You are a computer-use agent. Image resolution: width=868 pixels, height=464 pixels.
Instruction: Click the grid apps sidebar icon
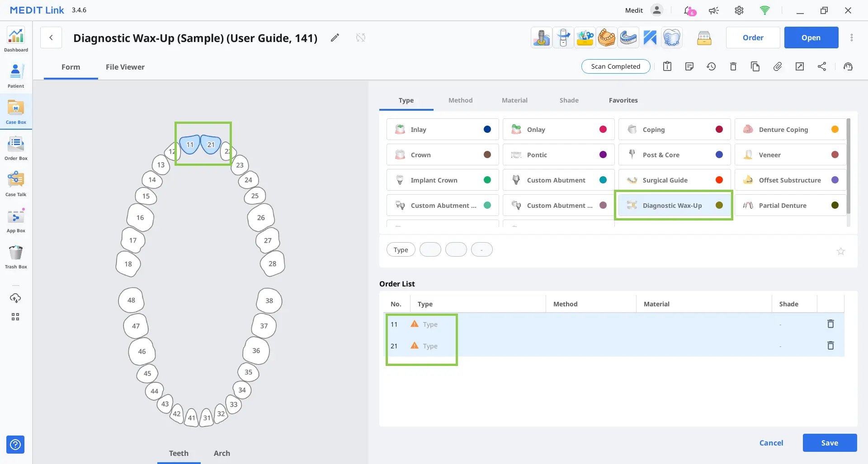click(x=15, y=317)
